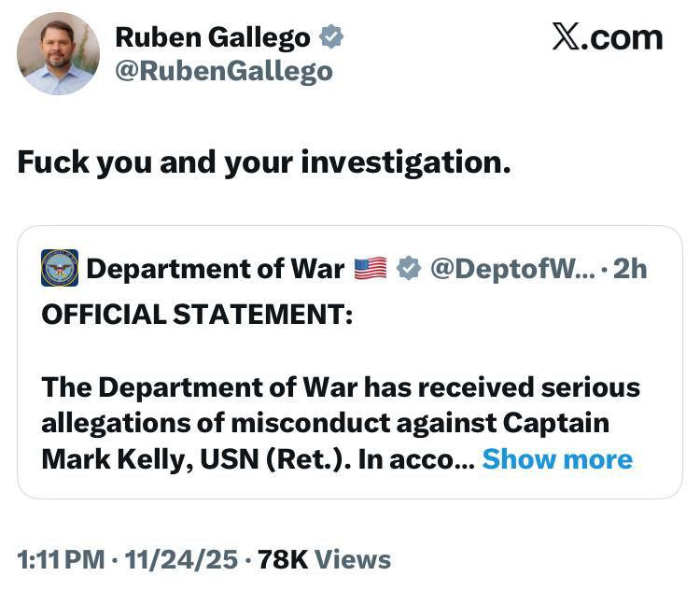This screenshot has width=700, height=590.
Task: Click the X.com logo watermark
Action: 607,37
